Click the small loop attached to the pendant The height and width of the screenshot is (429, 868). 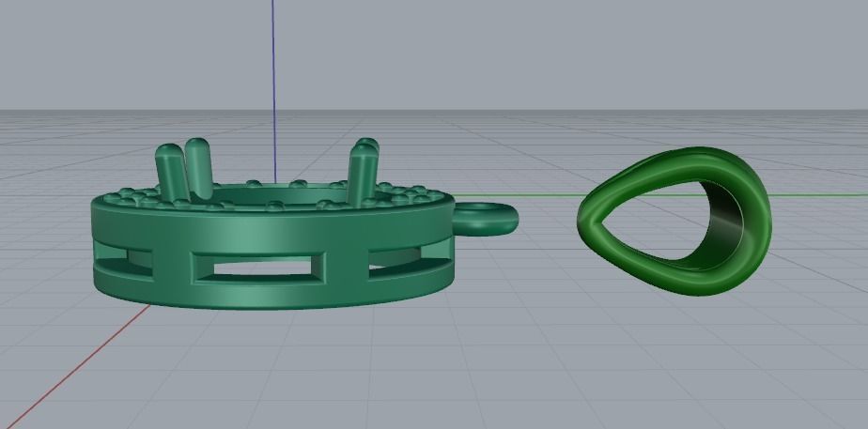486,219
